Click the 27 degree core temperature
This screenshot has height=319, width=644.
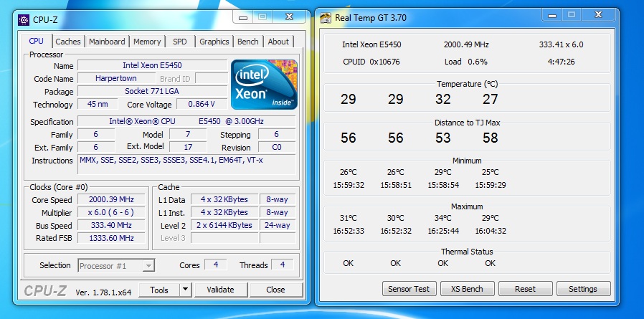(490, 99)
